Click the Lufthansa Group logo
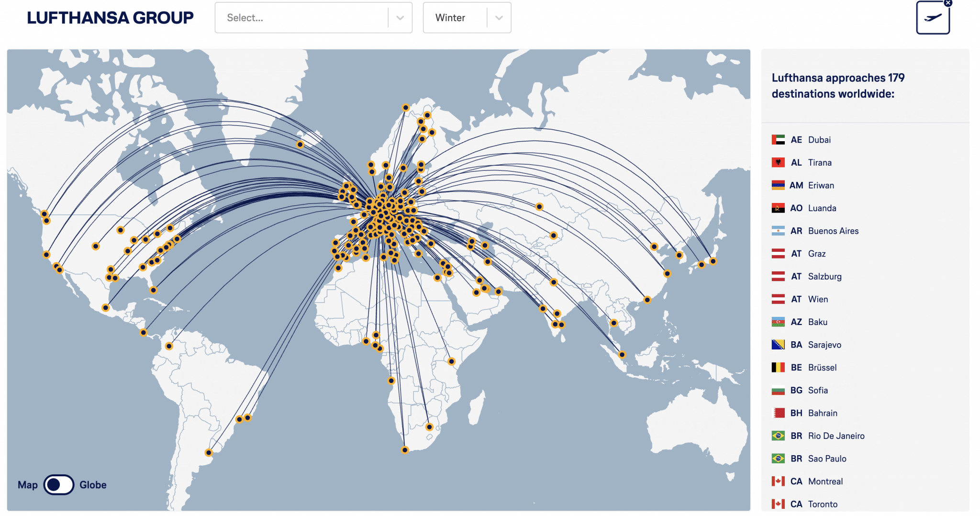 [110, 18]
